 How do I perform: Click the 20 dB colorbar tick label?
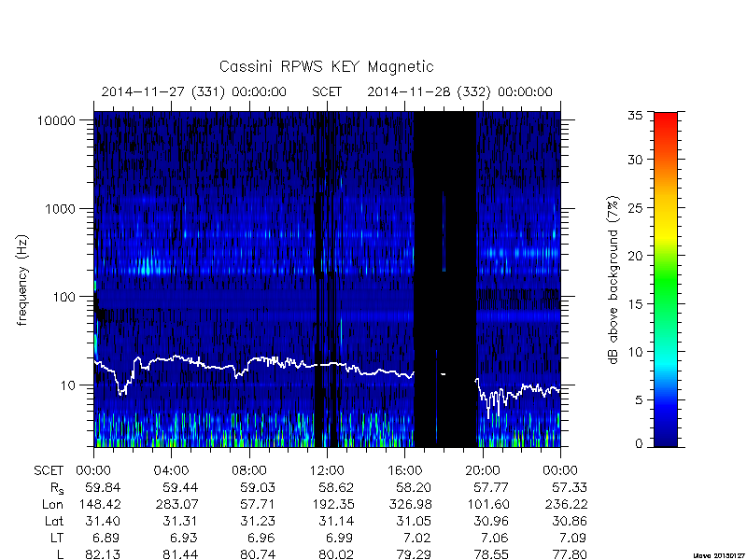(x=635, y=256)
